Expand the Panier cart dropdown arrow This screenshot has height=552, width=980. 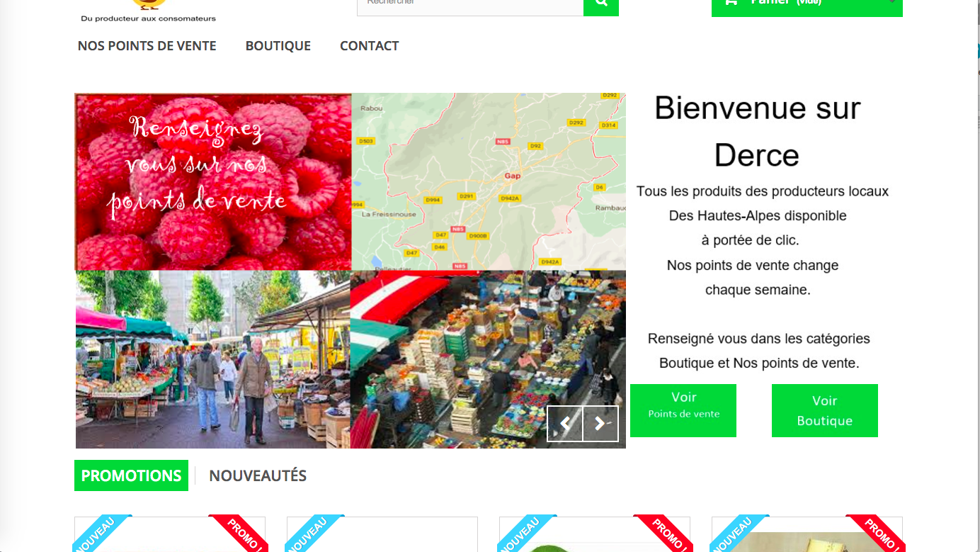[891, 3]
